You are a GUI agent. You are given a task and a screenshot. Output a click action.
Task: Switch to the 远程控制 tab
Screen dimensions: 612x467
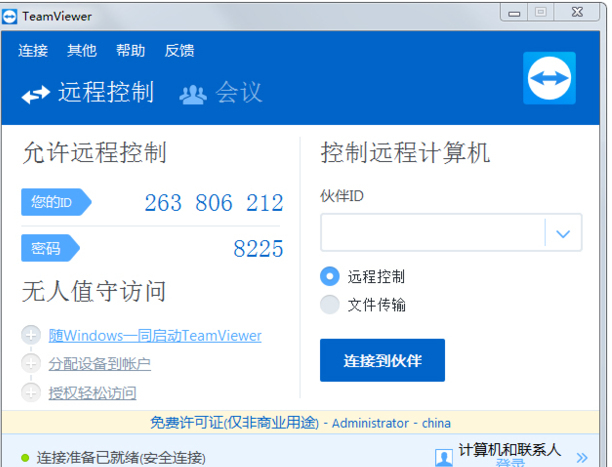(87, 93)
